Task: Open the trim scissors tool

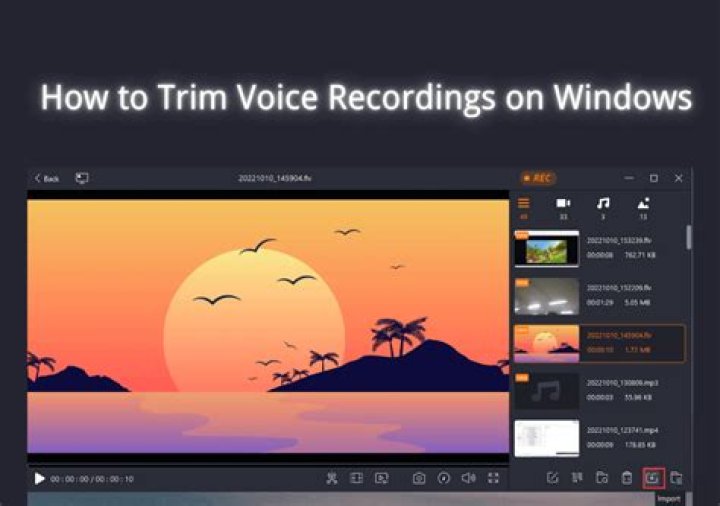Action: coord(332,478)
